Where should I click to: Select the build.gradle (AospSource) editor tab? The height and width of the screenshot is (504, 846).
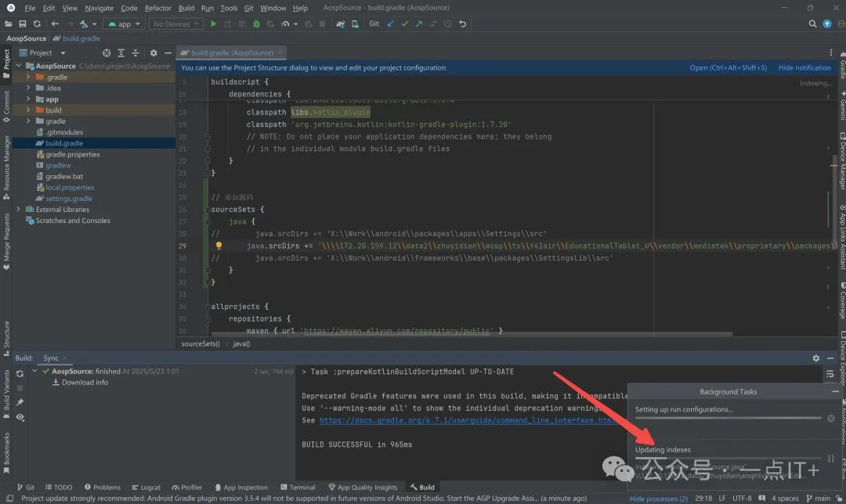[231, 52]
